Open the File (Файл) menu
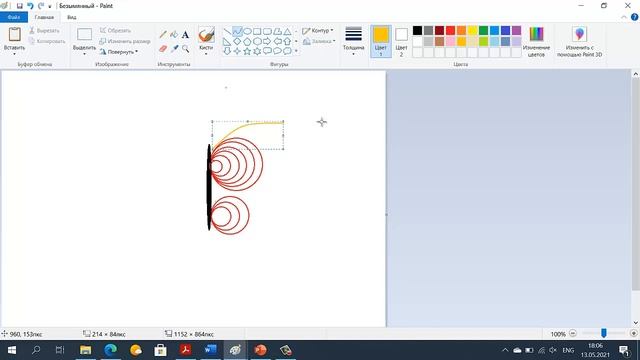640x360 pixels. click(14, 17)
